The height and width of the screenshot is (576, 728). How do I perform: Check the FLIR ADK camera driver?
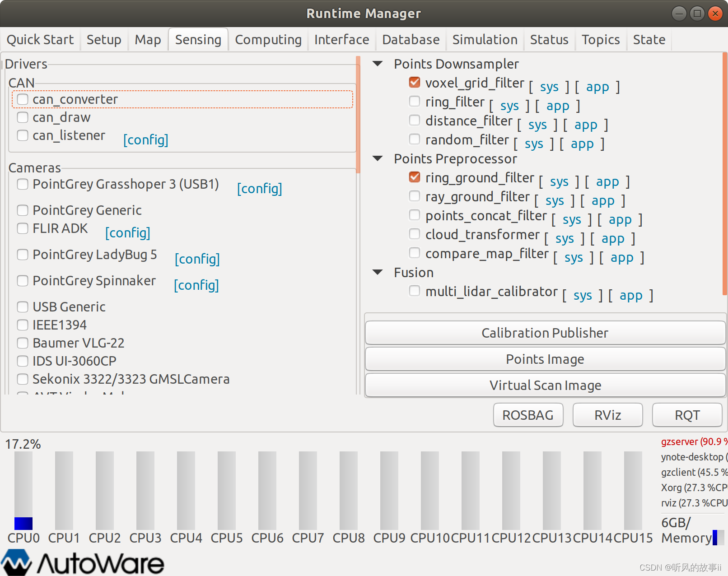pos(22,228)
